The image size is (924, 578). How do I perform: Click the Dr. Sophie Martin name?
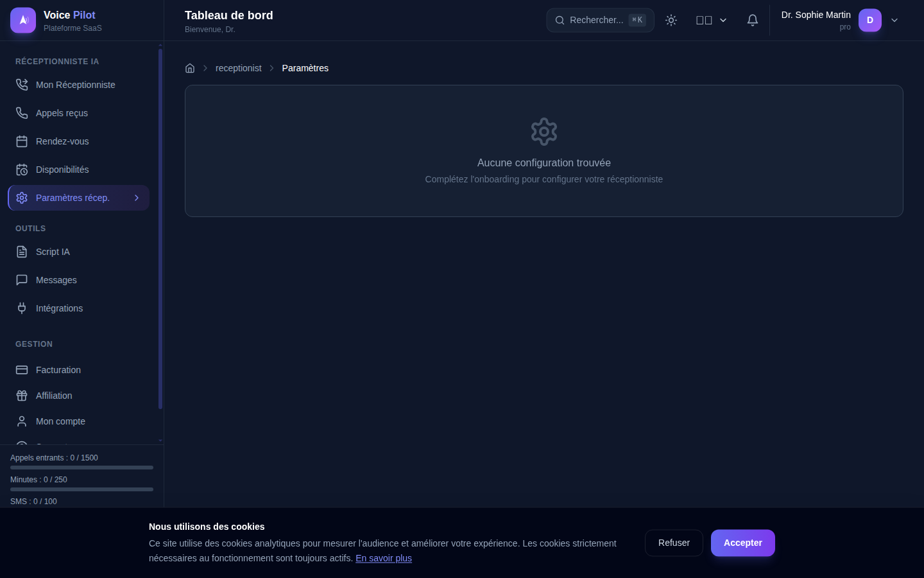coord(816,15)
